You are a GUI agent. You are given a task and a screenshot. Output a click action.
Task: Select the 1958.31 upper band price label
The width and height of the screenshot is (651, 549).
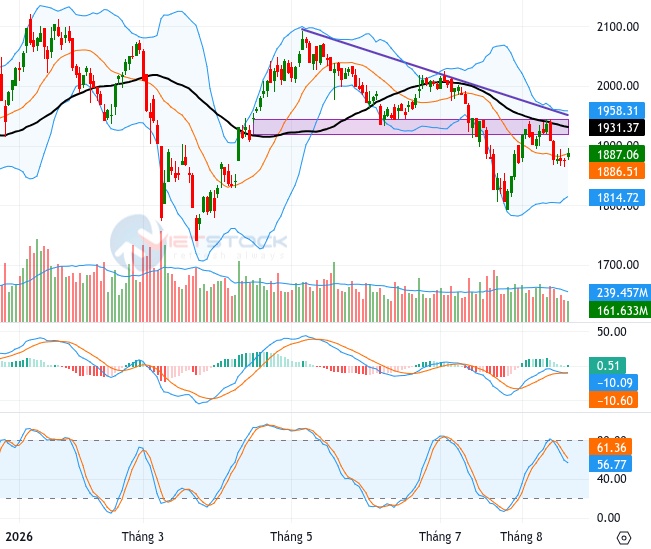[x=617, y=110]
